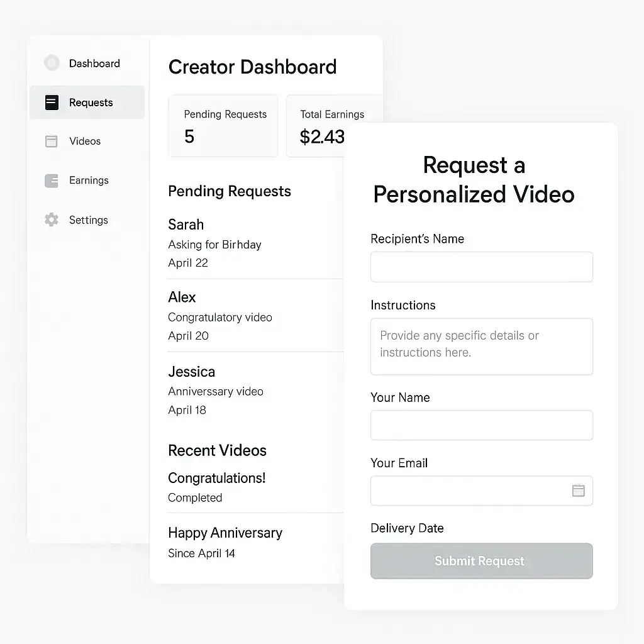
Task: Click 'Since April 14' text
Action: coord(201,553)
